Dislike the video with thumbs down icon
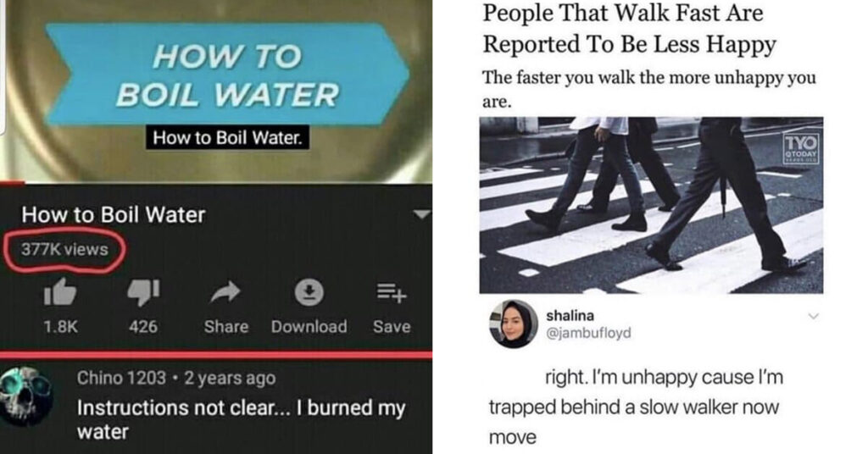868x454 pixels. pos(143,292)
